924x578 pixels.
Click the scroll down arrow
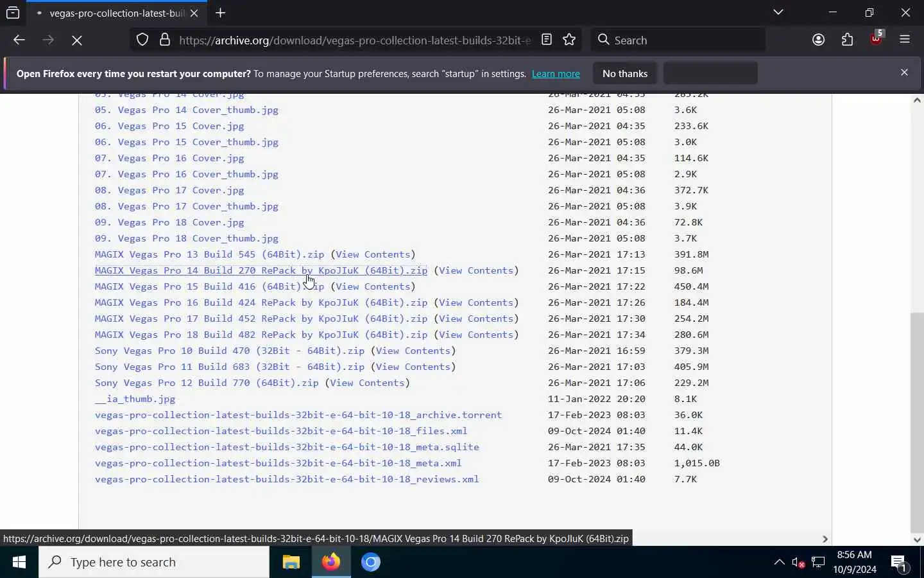click(x=917, y=540)
